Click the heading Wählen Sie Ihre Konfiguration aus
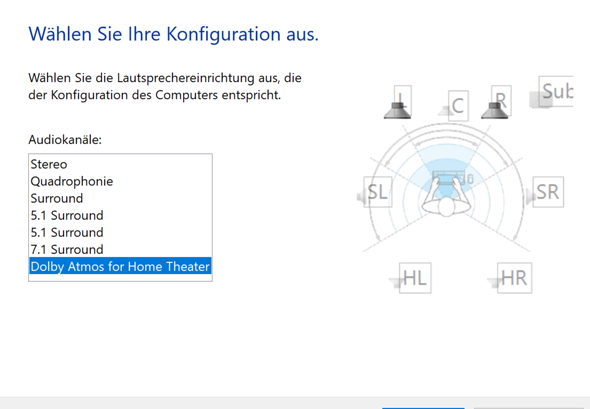 (173, 34)
